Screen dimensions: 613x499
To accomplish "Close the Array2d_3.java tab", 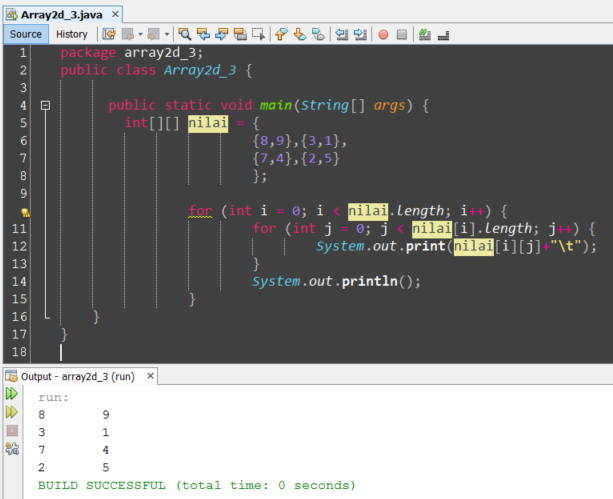I will point(115,14).
